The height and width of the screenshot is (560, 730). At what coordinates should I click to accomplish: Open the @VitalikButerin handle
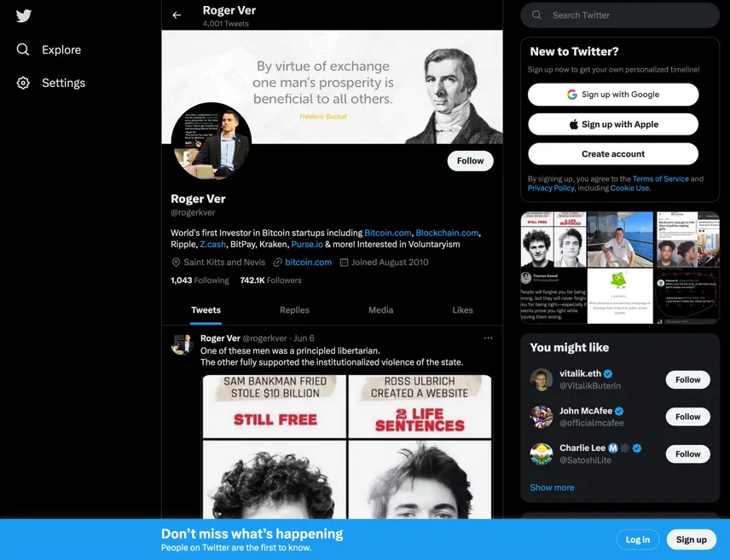coord(590,386)
